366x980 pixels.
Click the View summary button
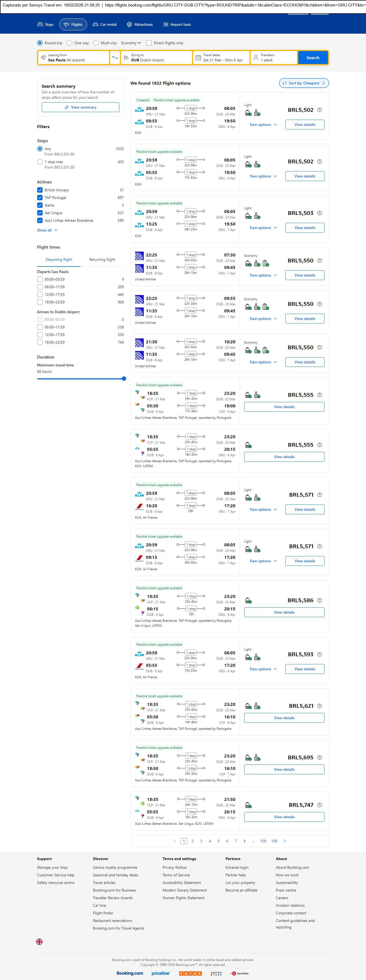coord(80,107)
